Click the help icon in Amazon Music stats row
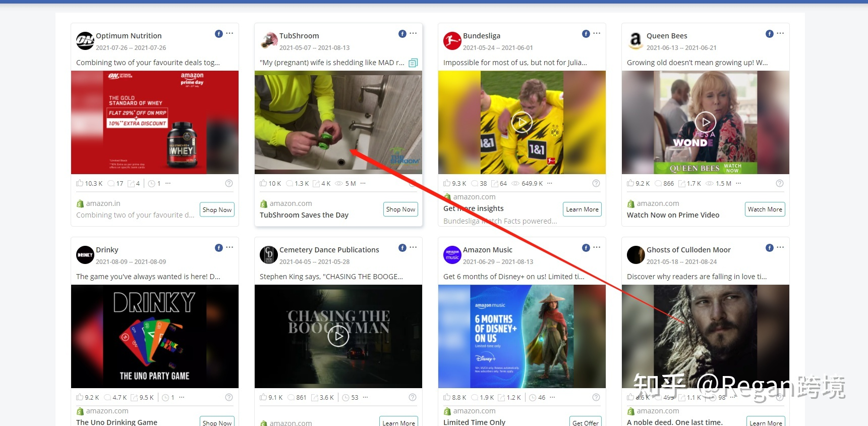868x426 pixels. [x=596, y=397]
